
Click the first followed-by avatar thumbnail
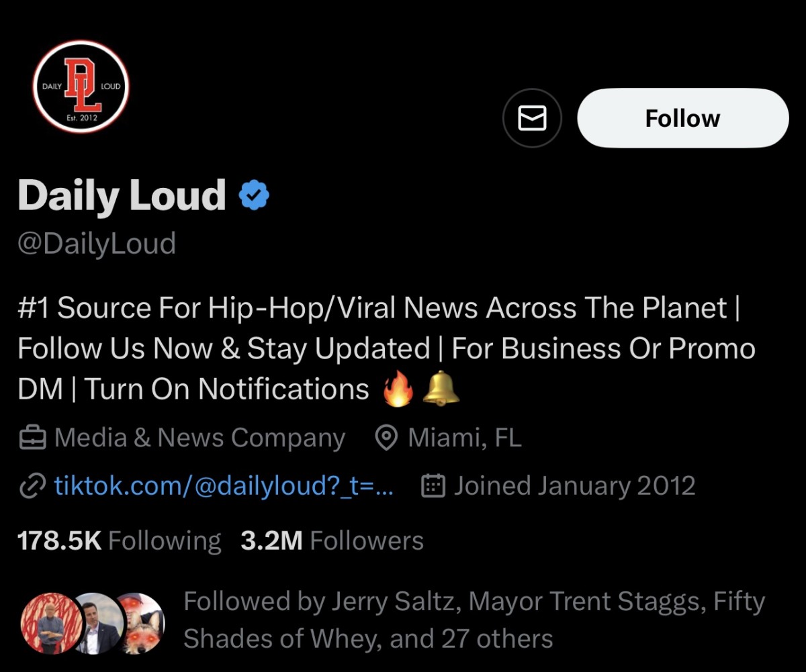tap(51, 622)
